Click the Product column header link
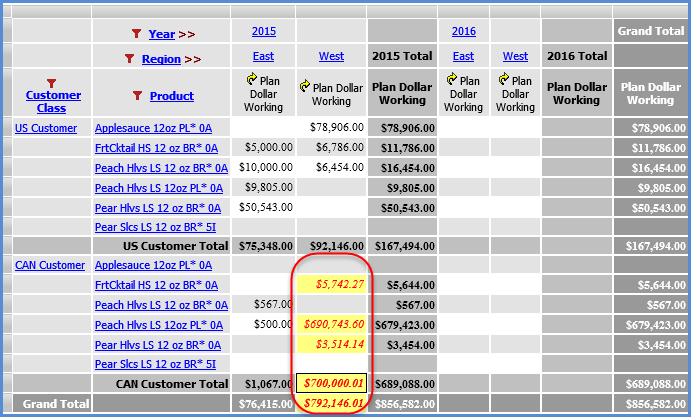This screenshot has height=417, width=691. [x=172, y=96]
